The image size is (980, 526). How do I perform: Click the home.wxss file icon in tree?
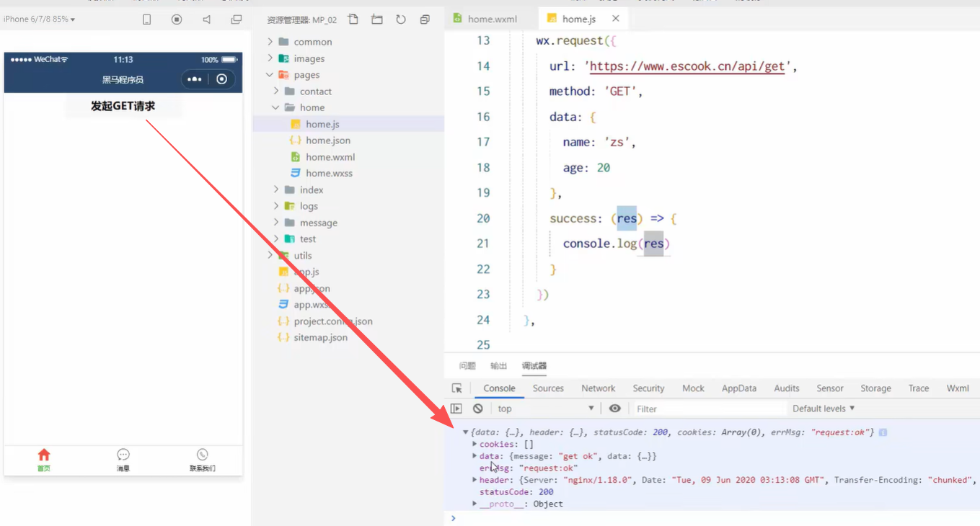pos(295,173)
